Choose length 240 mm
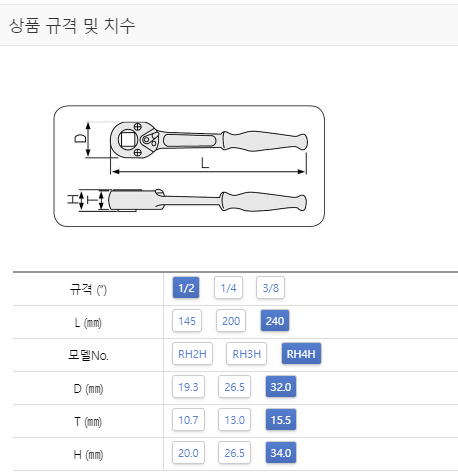The height and width of the screenshot is (472, 458). click(275, 321)
